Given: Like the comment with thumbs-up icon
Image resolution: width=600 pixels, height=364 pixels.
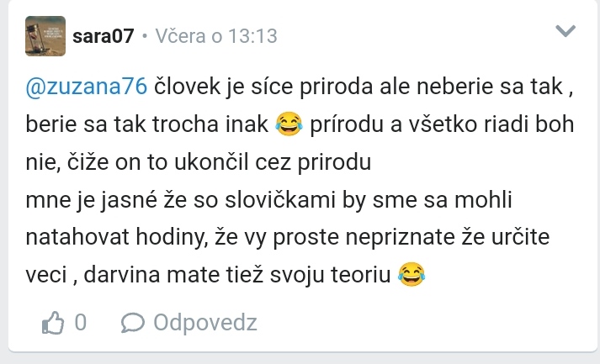Looking at the screenshot, I should pos(53,323).
